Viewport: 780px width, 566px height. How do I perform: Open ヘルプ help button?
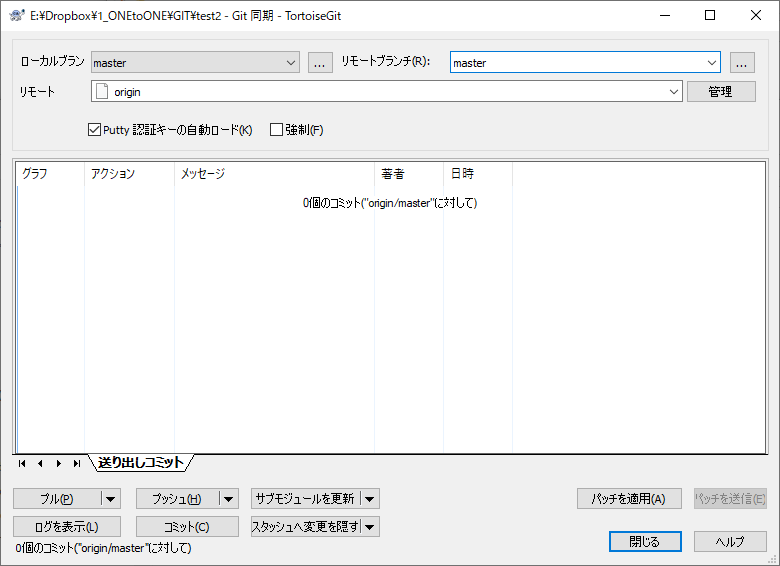(x=730, y=542)
